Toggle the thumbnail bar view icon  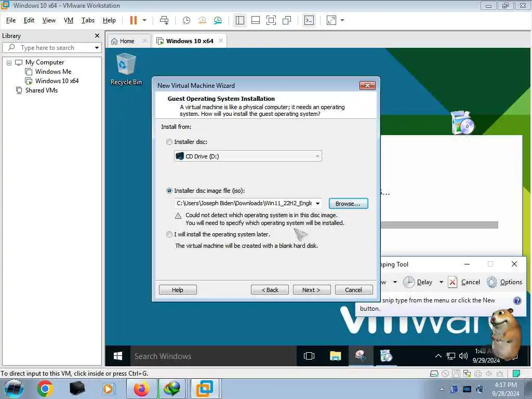(256, 20)
